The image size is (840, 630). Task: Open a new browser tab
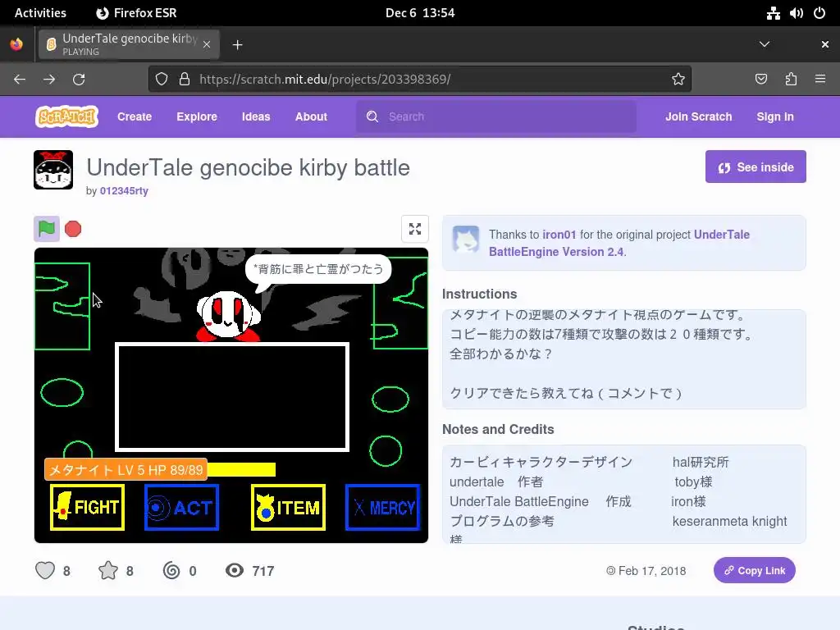point(237,45)
